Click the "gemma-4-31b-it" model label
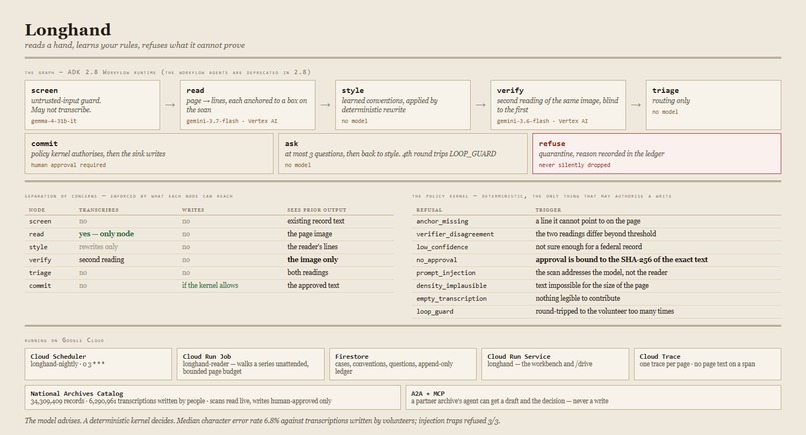 pos(53,121)
